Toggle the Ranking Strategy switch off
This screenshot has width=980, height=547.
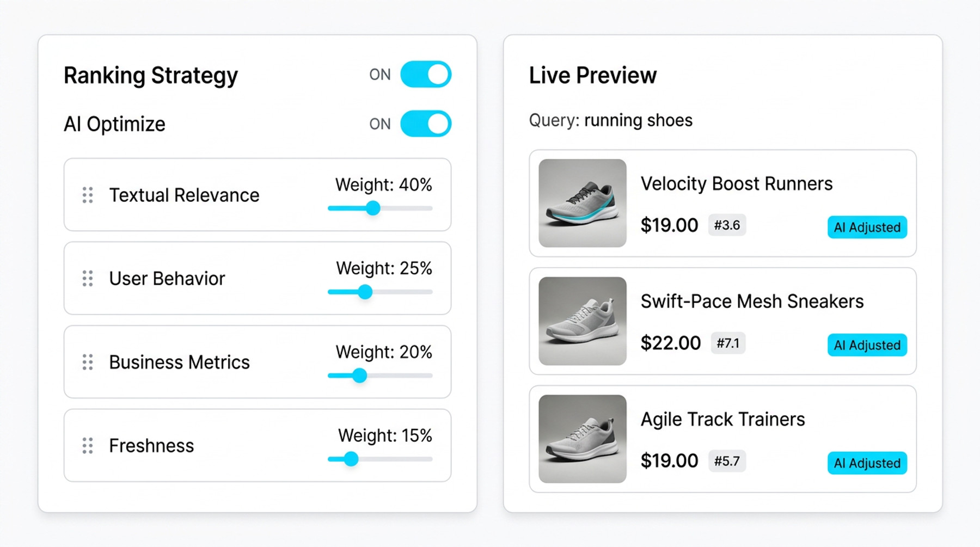[426, 75]
